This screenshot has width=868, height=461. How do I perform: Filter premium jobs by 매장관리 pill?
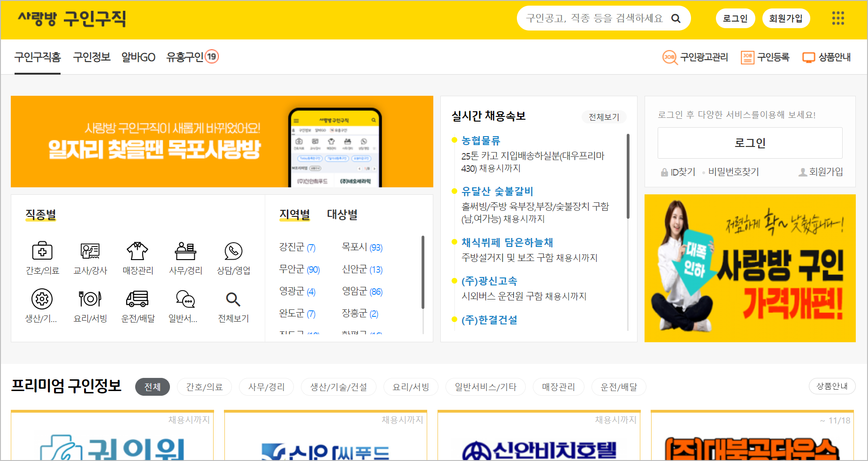[x=559, y=387]
